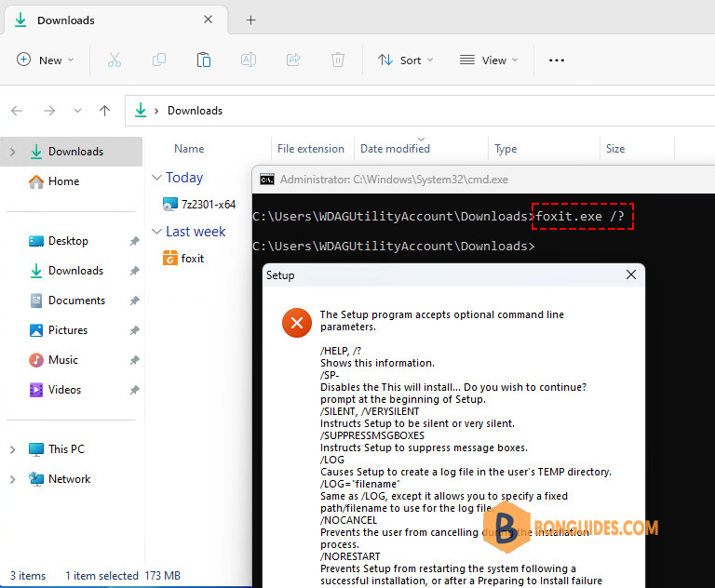Open the See more ellipsis menu
This screenshot has height=588, width=715.
coord(557,60)
